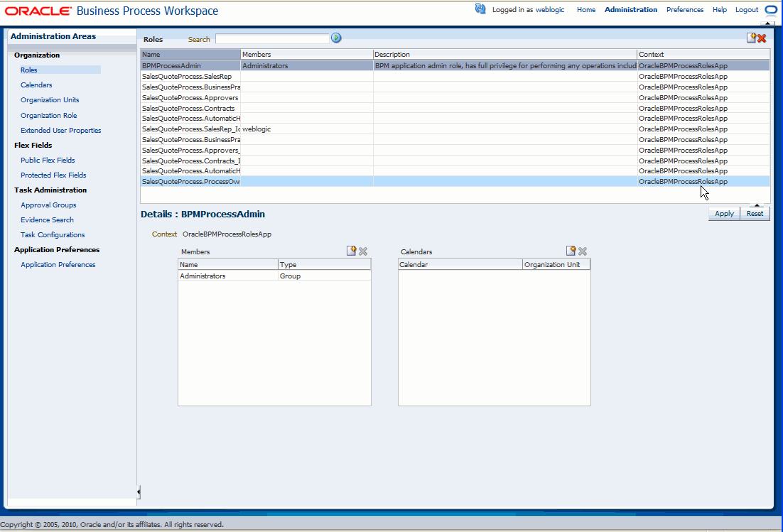
Task: Click into the Roles Search field
Action: pos(272,39)
